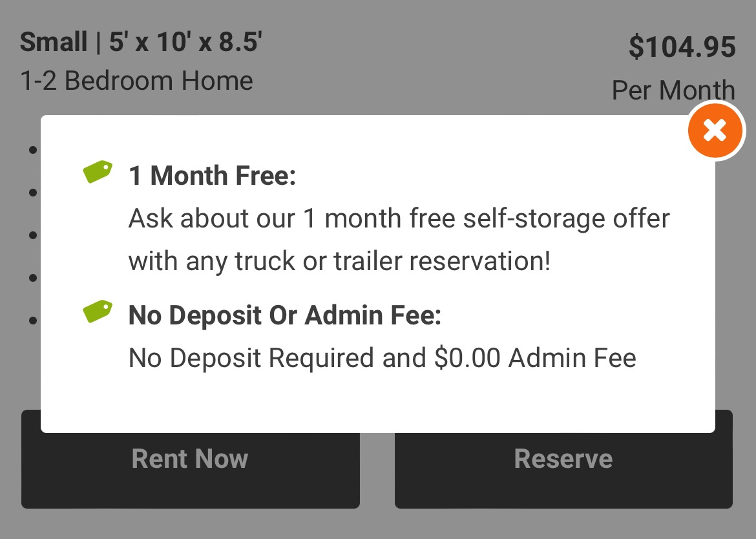This screenshot has height=539, width=756.
Task: Click the "truck or trailer reservation" text line
Action: [x=339, y=261]
